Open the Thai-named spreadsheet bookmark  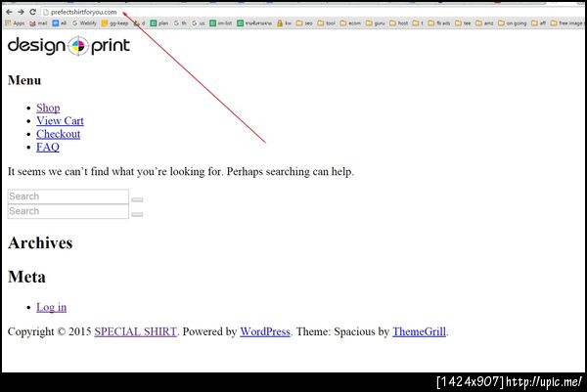pyautogui.click(x=254, y=23)
